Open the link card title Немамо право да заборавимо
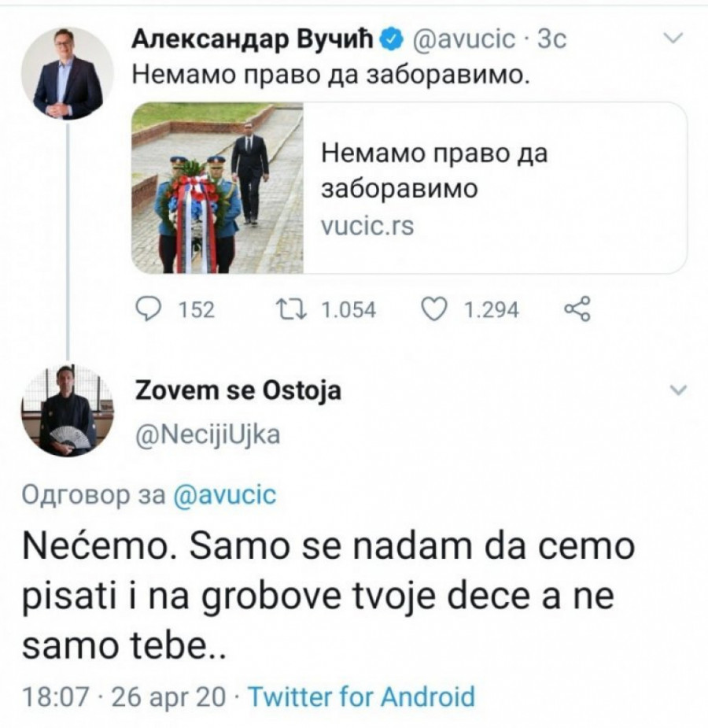The height and width of the screenshot is (728, 708). 434,171
